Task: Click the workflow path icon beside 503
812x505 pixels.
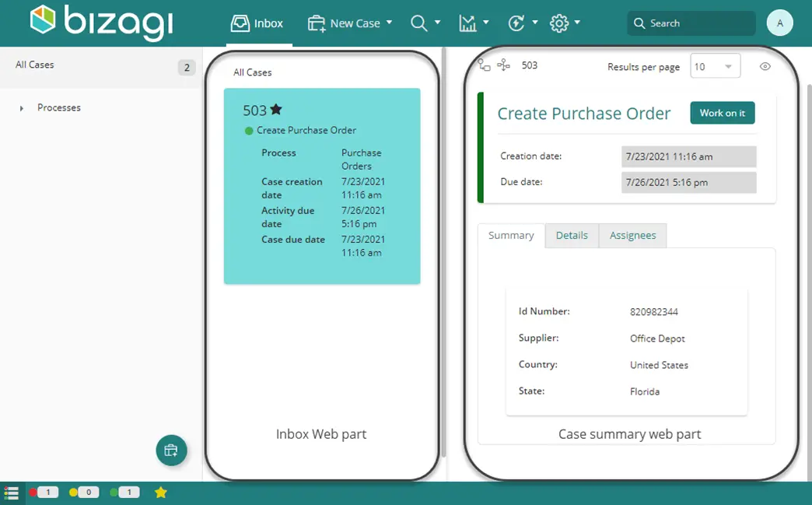Action: pyautogui.click(x=484, y=65)
